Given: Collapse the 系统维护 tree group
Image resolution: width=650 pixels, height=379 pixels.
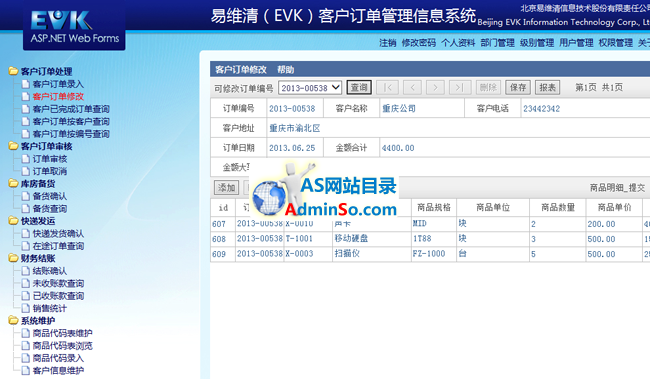Looking at the screenshot, I should (38, 320).
